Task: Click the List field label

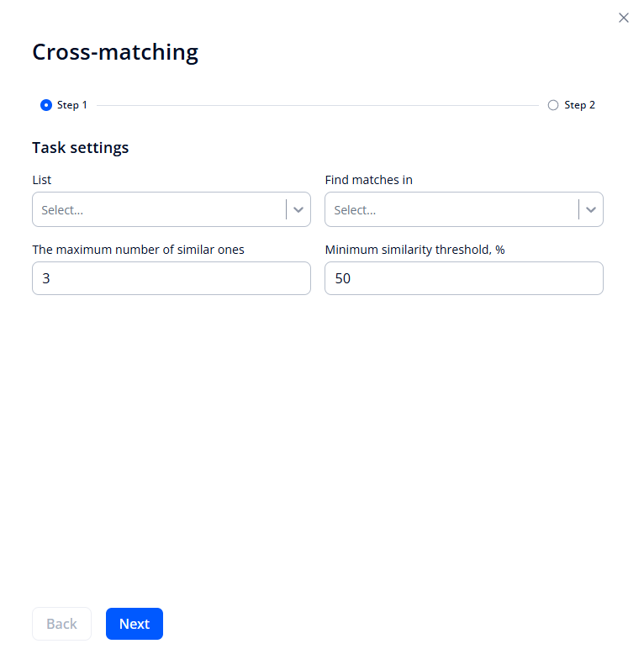Action: click(42, 180)
